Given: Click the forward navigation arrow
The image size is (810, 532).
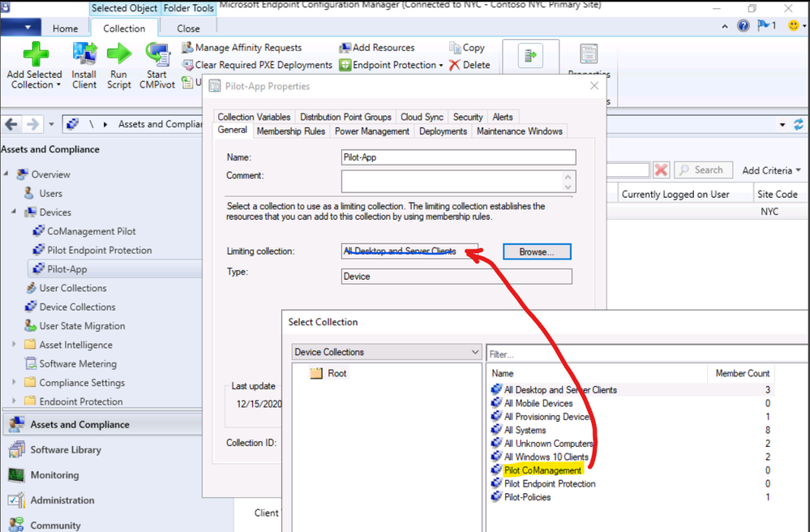Looking at the screenshot, I should (32, 124).
